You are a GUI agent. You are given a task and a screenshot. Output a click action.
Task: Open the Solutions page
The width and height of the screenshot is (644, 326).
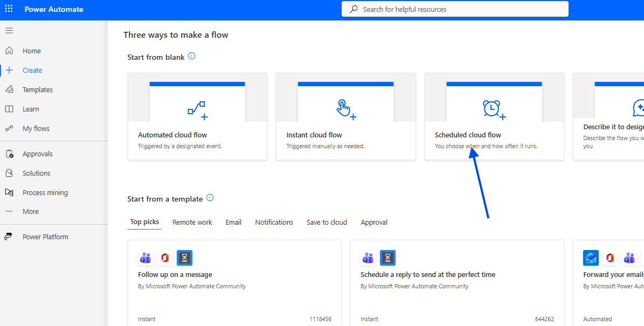pyautogui.click(x=36, y=173)
